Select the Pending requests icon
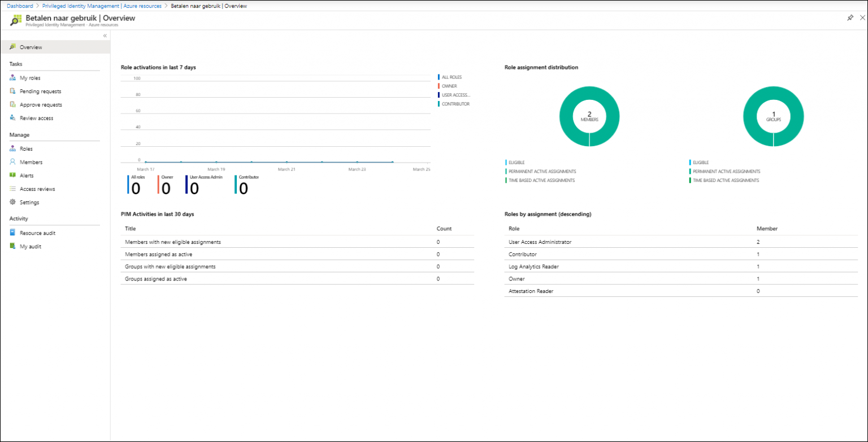Screen dimensions: 868x442 12,91
